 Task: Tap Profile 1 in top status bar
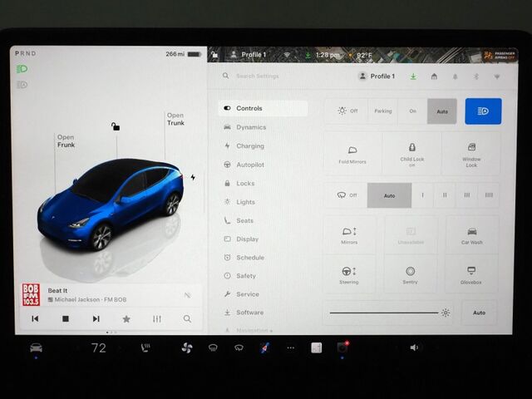pos(249,55)
